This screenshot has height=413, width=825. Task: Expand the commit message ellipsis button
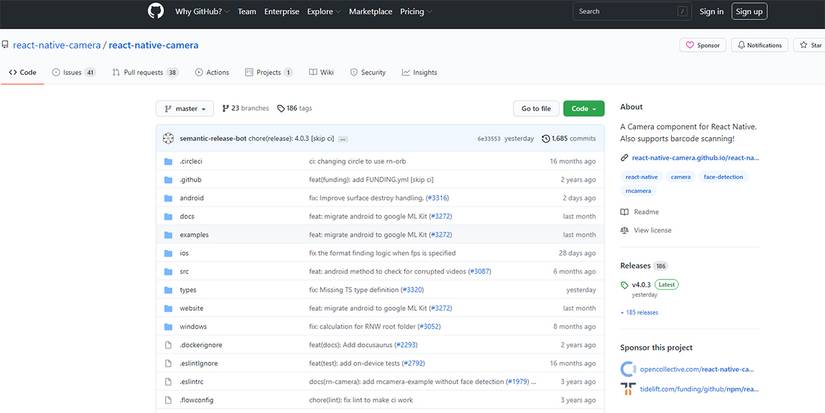343,139
